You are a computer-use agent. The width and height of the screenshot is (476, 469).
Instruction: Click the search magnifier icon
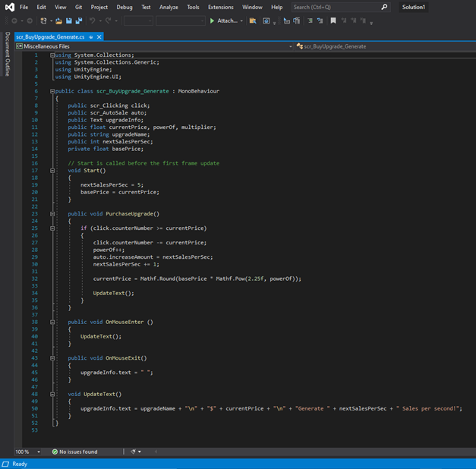[x=384, y=7]
